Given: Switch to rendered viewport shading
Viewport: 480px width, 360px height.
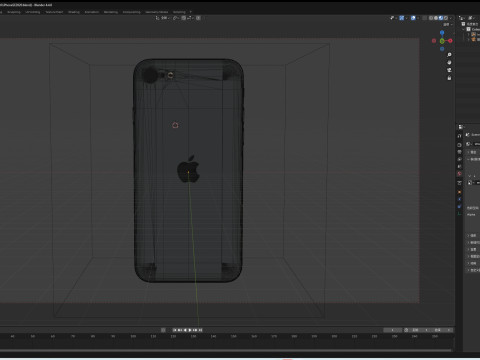Looking at the screenshot, I should [x=446, y=18].
